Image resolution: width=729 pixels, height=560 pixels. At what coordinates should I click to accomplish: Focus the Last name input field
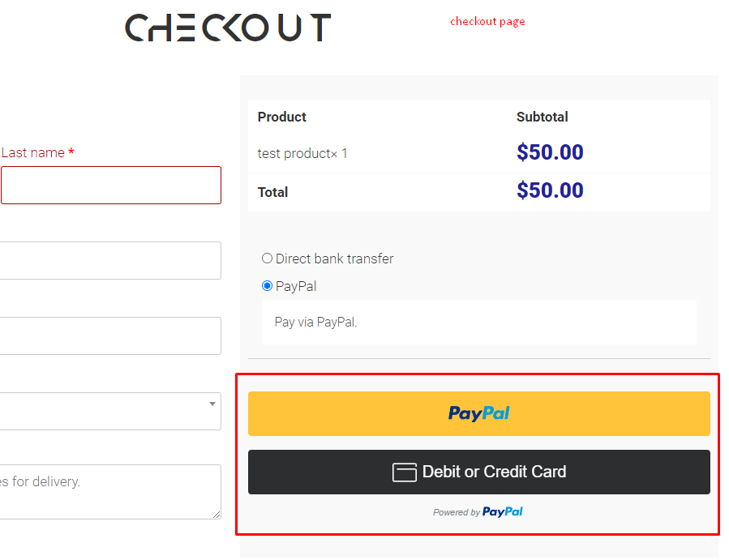[110, 185]
